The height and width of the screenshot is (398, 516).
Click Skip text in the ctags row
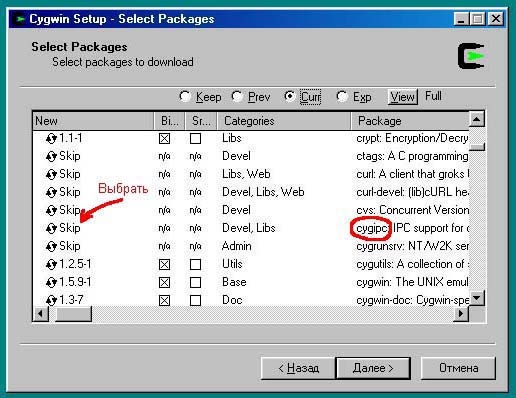click(x=70, y=156)
